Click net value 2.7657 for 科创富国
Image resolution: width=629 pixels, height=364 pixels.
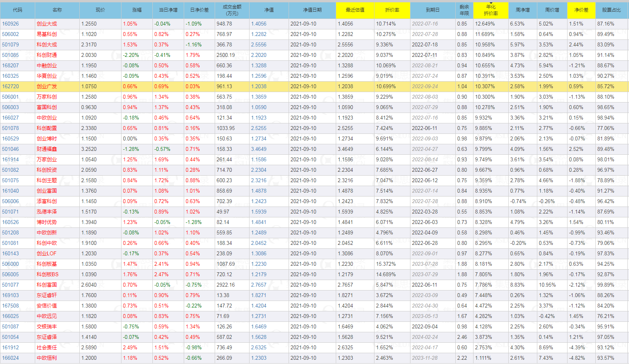[x=258, y=285]
